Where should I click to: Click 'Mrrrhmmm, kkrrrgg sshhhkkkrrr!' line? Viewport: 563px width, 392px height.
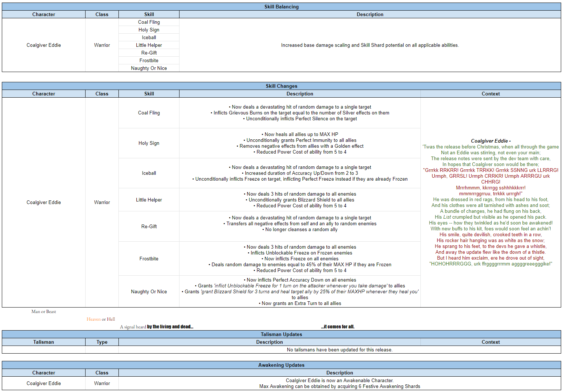tap(491, 188)
